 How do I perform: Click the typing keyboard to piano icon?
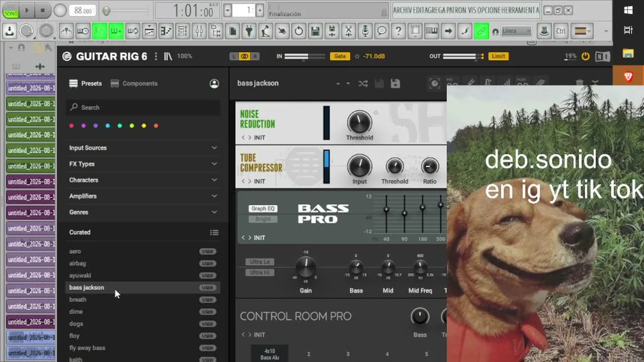coord(432,31)
